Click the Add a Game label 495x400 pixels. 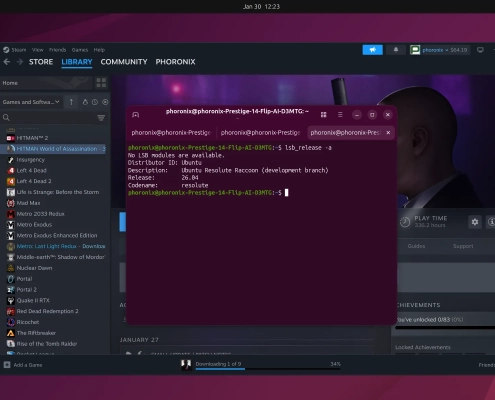click(28, 365)
